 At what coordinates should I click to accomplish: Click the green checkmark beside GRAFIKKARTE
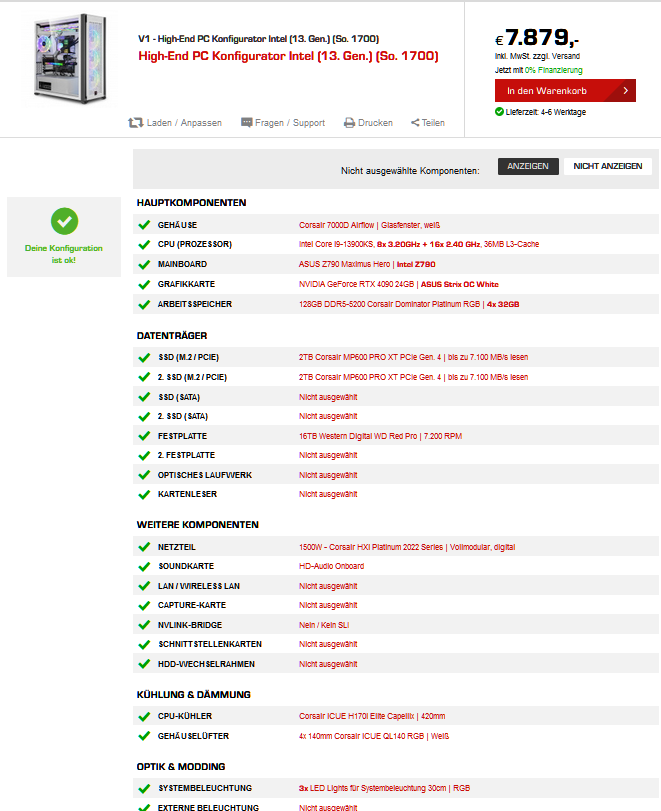[144, 284]
